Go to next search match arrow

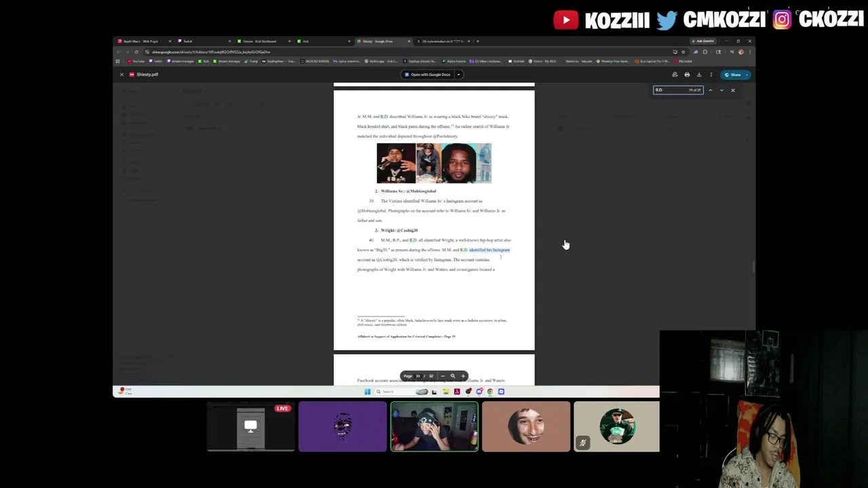[722, 90]
